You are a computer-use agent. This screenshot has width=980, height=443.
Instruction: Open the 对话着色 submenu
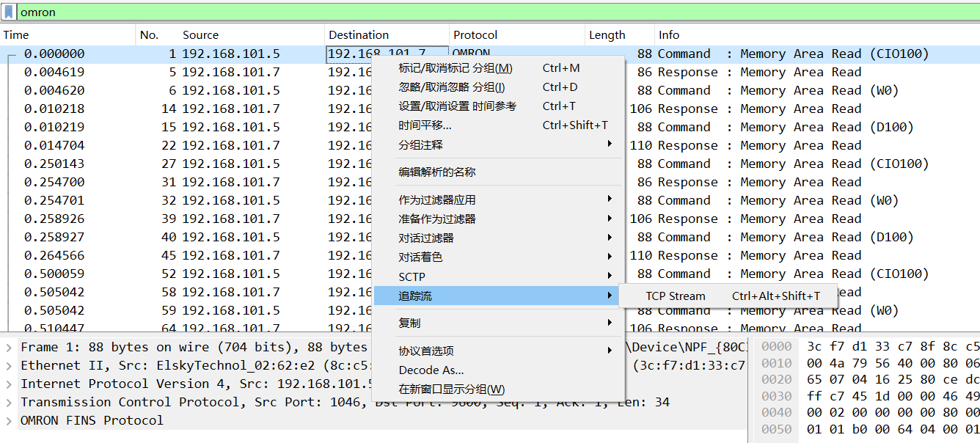point(499,257)
